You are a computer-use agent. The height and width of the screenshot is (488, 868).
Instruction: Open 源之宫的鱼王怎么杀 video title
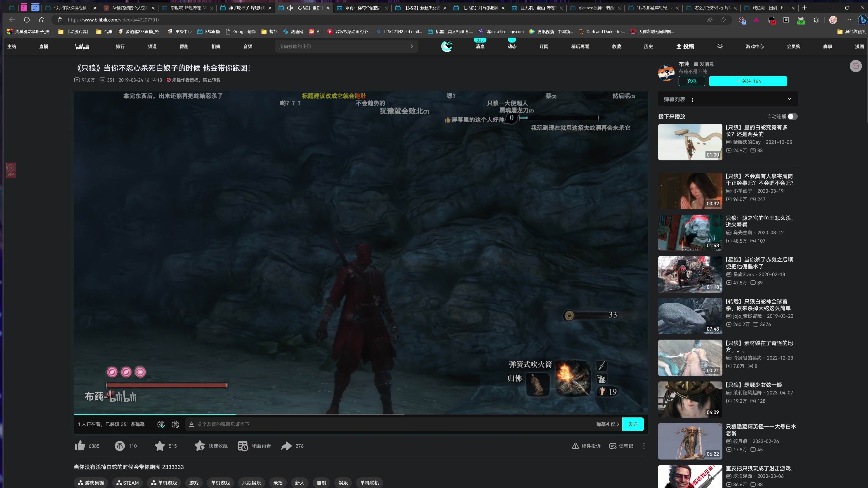coord(759,221)
